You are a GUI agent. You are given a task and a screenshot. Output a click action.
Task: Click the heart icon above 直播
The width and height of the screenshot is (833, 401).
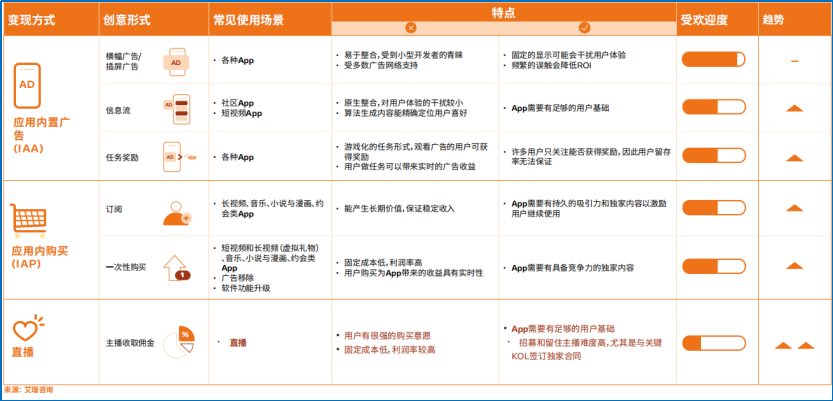(29, 327)
